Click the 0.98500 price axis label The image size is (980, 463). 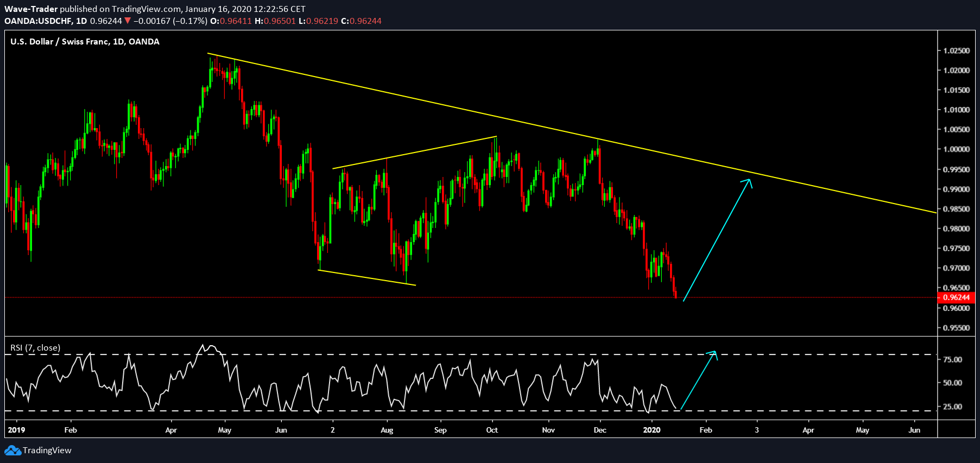pos(956,209)
